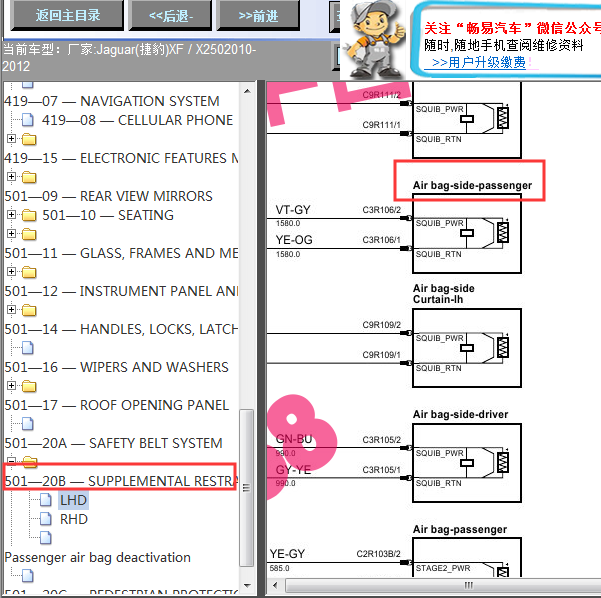Click connector label C3R106/2
This screenshot has height=598, width=601.
point(381,210)
